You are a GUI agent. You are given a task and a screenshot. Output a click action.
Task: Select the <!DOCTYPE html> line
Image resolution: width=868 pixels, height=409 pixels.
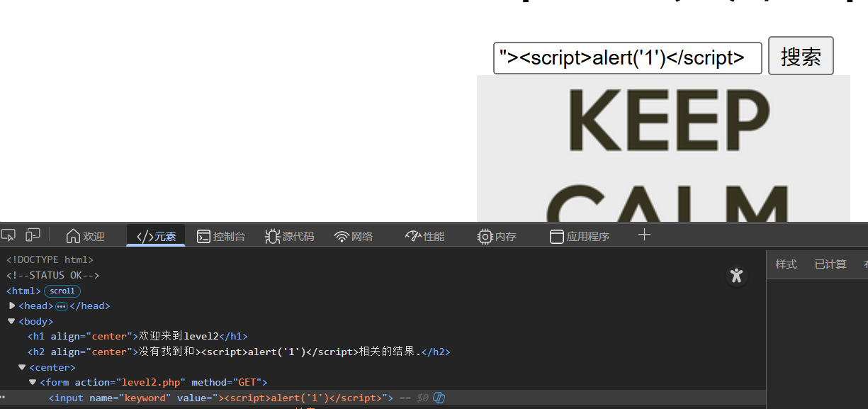50,260
